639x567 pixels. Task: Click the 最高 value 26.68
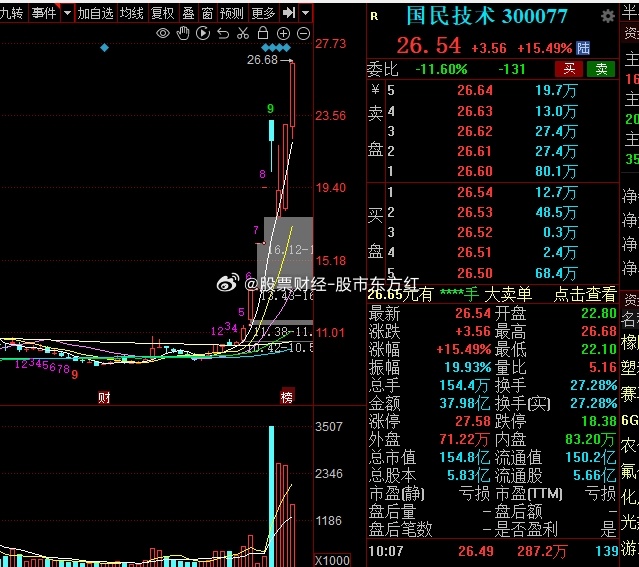tap(599, 331)
